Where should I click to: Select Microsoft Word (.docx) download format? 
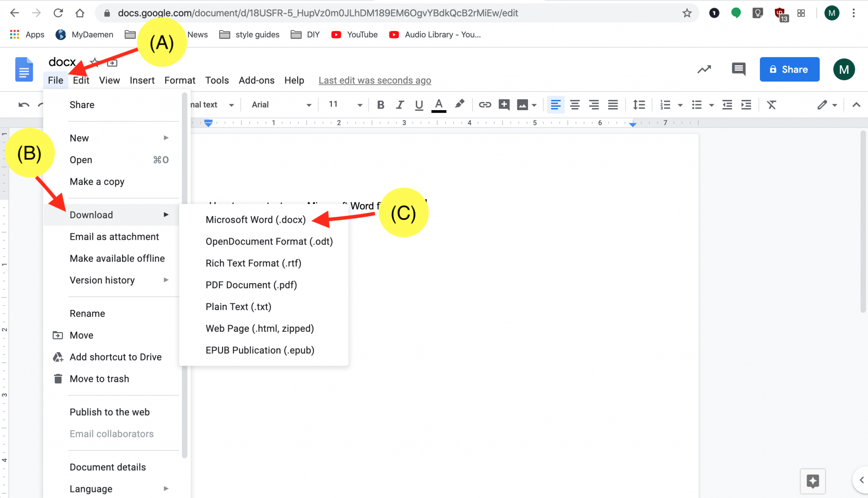(256, 220)
